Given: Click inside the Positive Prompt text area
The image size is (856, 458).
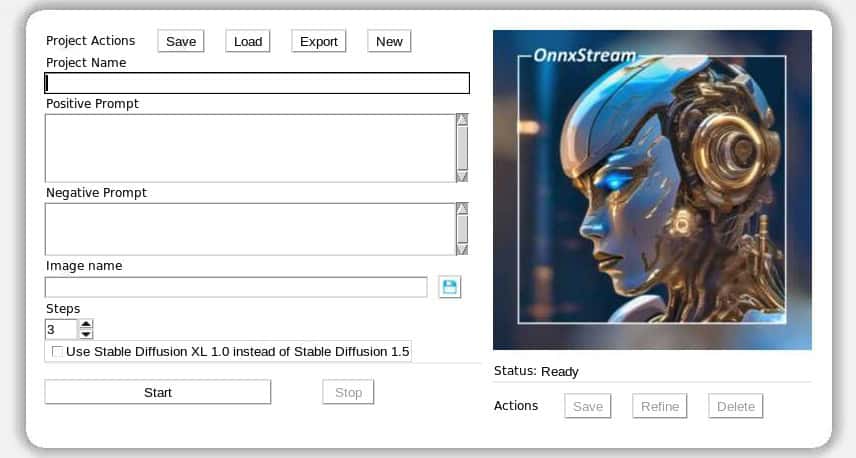Looking at the screenshot, I should coord(250,148).
